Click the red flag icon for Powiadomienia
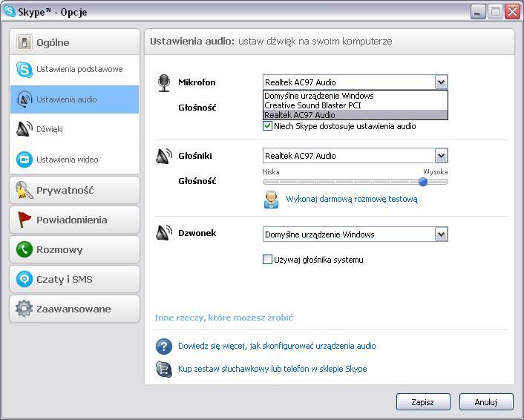 pos(24,220)
